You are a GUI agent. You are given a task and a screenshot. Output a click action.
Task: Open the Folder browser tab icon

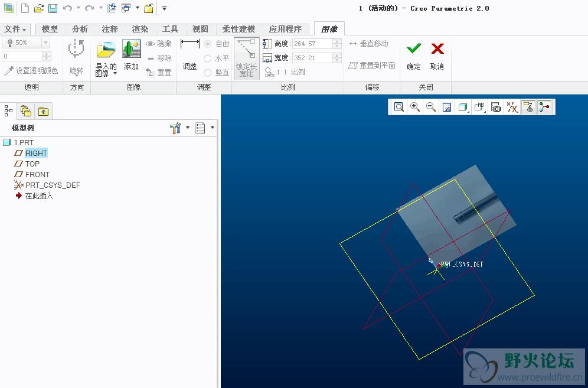(25, 111)
